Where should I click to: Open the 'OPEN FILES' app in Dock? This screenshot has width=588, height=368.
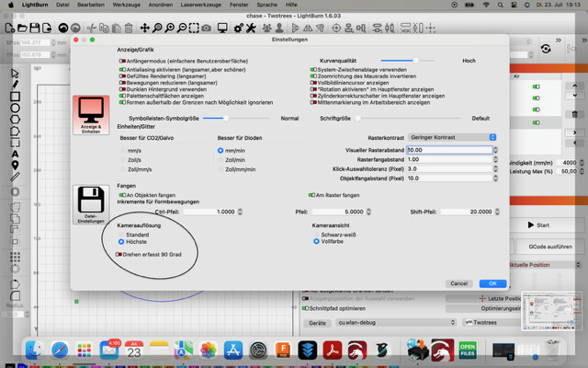468,351
